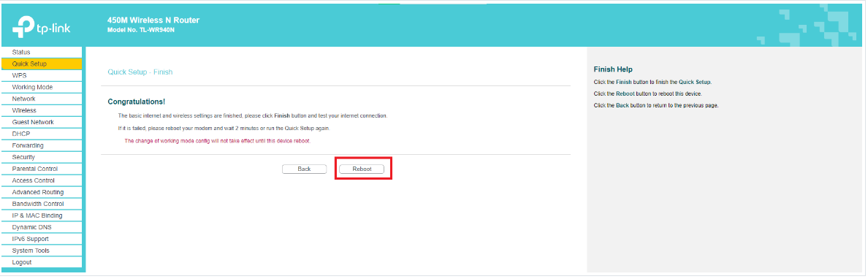Open the DHCP menu
This screenshot has width=868, height=279.
click(42, 134)
